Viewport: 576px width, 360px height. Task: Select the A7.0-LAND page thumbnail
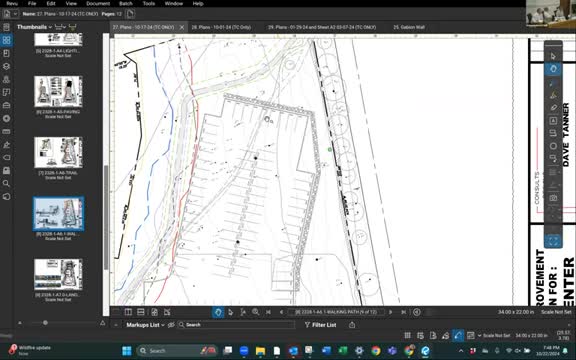tap(58, 274)
